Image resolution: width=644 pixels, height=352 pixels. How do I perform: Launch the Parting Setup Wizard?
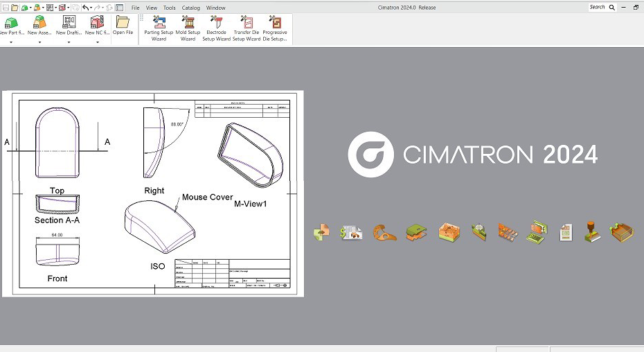(x=159, y=28)
